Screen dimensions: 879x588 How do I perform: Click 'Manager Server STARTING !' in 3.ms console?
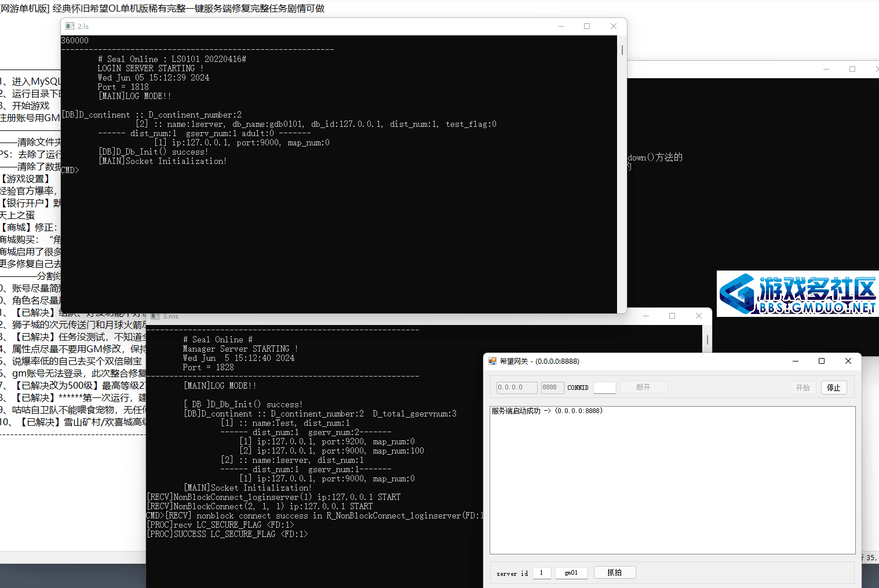pyautogui.click(x=240, y=349)
